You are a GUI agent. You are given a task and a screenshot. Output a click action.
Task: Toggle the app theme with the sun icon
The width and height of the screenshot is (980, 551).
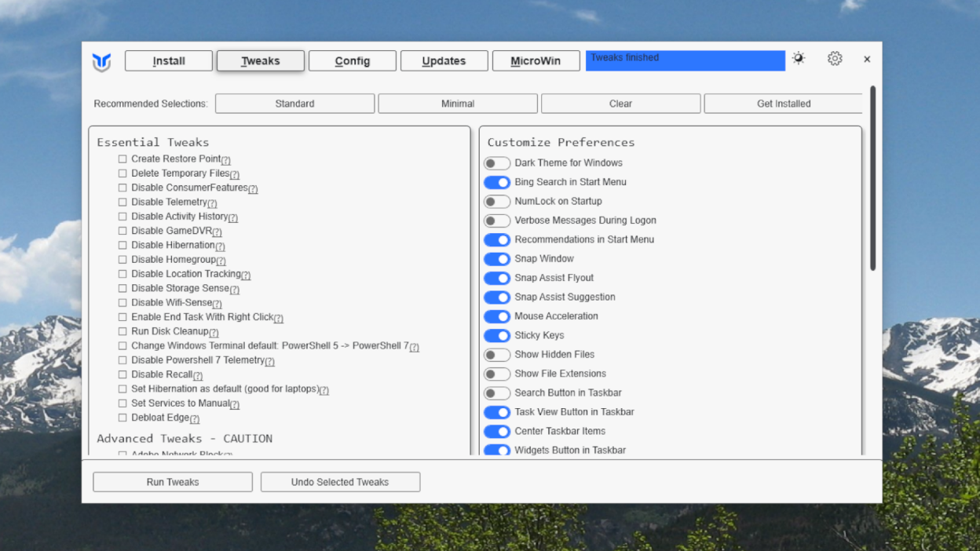point(799,58)
